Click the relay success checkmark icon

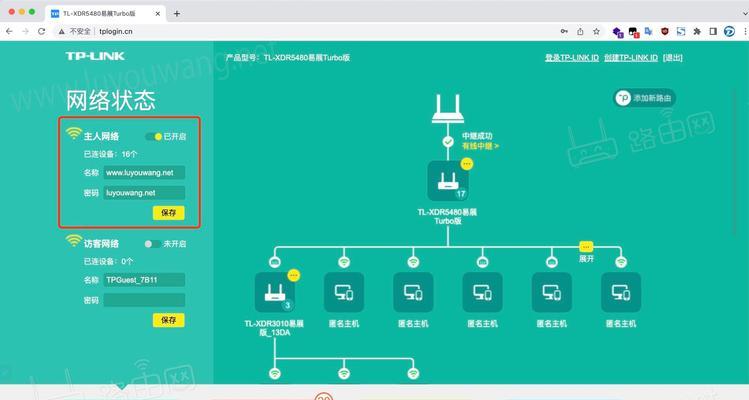click(448, 142)
